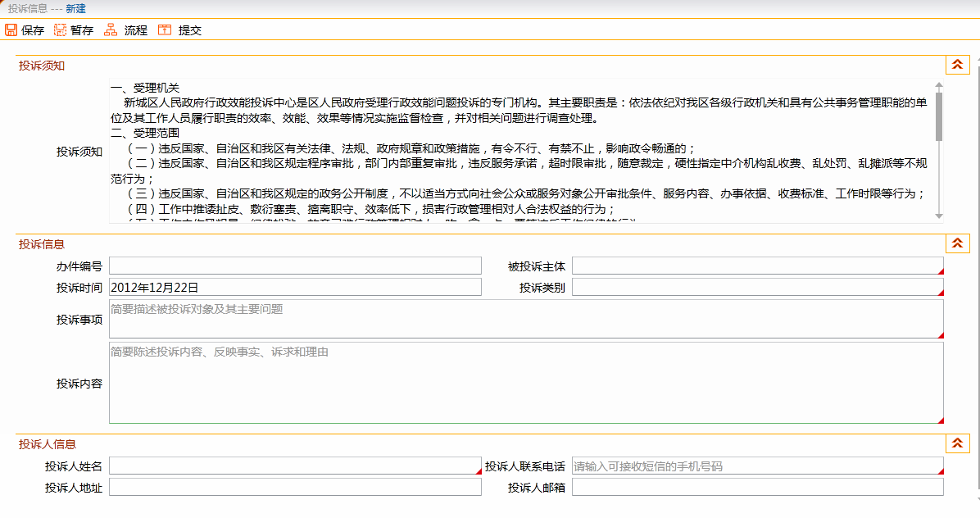The width and height of the screenshot is (980, 518).
Task: Open the 投诉人姓名 selection field
Action: 295,465
